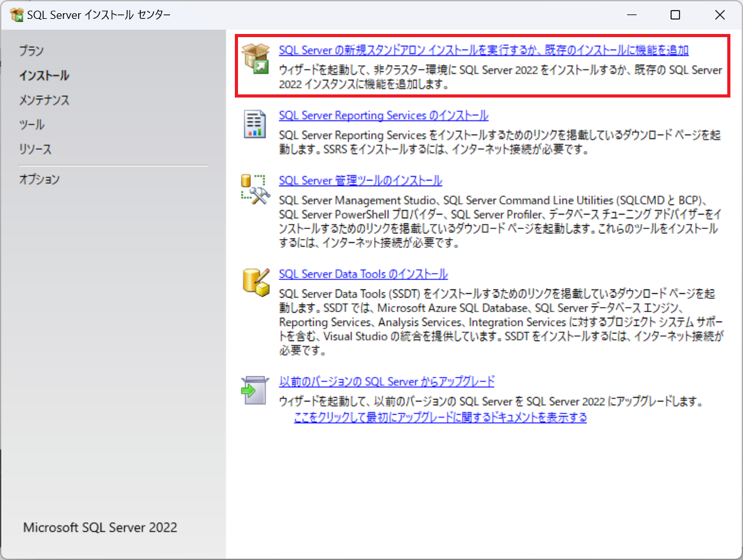Screen dimensions: 743x560
Task: Switch to the ツール page
Action: pyautogui.click(x=31, y=125)
